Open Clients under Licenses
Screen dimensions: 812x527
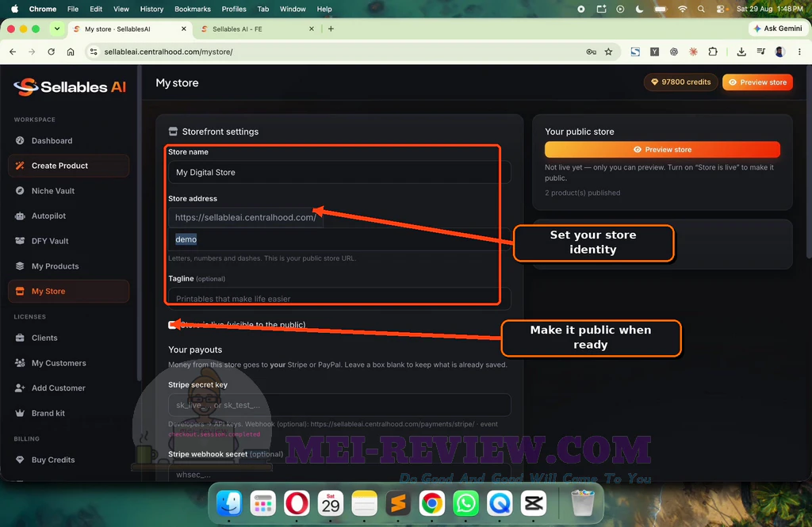pyautogui.click(x=68, y=338)
